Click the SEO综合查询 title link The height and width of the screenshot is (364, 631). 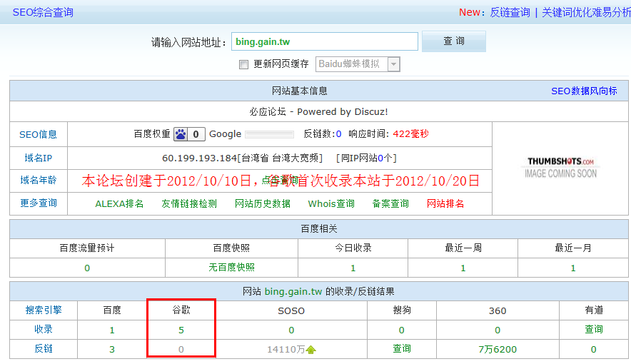click(x=43, y=12)
